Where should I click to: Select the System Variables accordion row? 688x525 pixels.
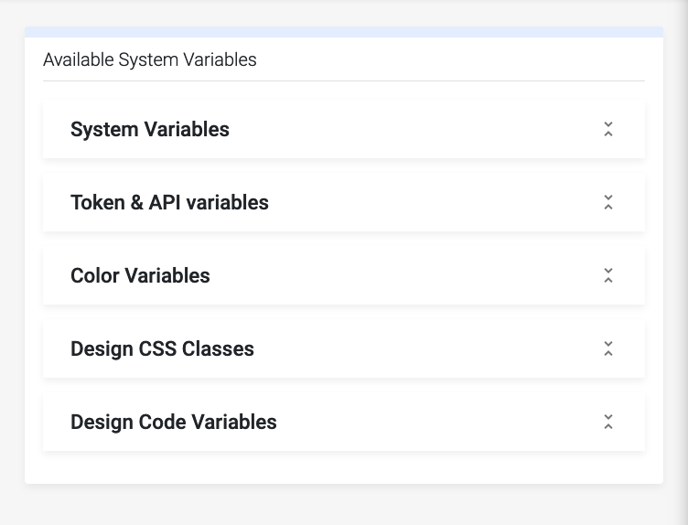pyautogui.click(x=344, y=129)
